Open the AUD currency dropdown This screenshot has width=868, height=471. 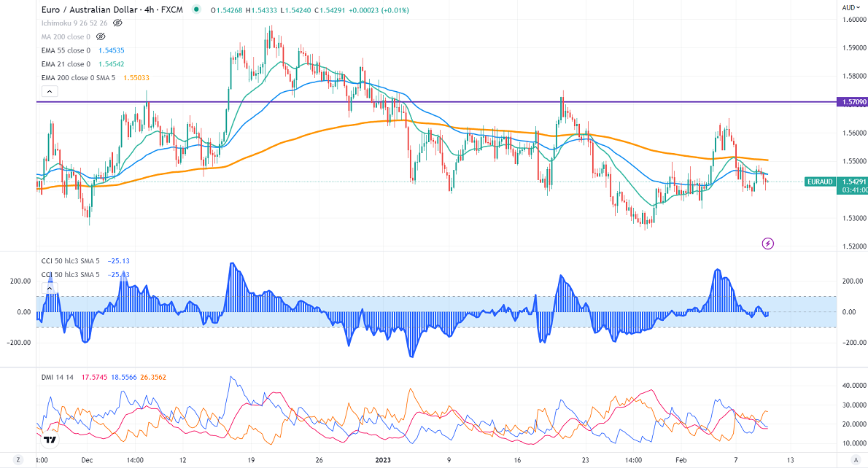click(850, 7)
